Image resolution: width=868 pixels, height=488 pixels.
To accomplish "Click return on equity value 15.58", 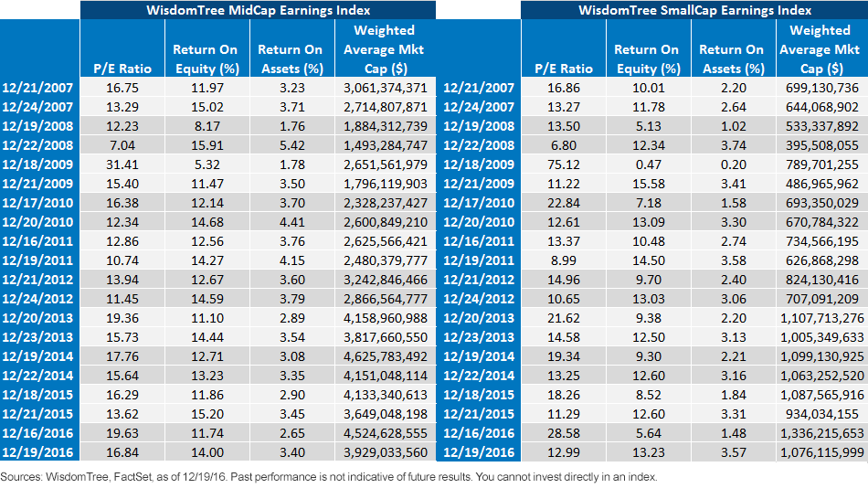I will (x=648, y=184).
